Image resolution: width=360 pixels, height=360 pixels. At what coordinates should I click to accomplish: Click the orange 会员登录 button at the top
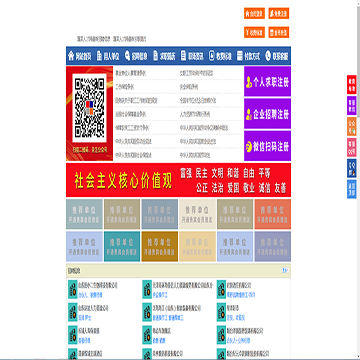[x=254, y=13]
